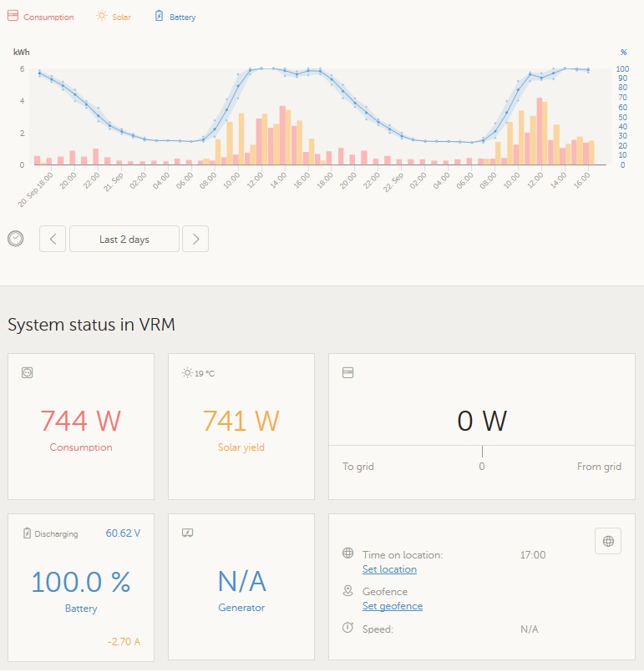Screen dimensions: 644x672
Task: Click the 'To grid' label
Action: click(x=358, y=467)
